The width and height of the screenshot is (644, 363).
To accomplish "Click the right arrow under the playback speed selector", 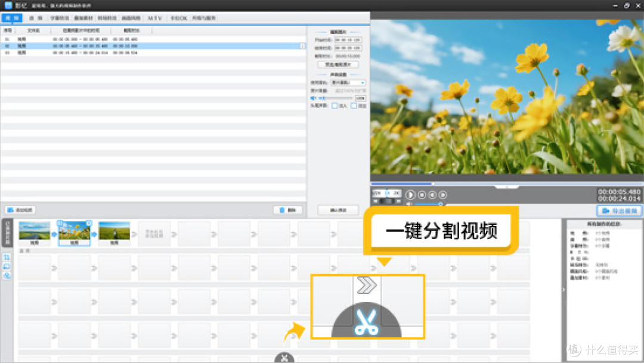I will coord(398,201).
